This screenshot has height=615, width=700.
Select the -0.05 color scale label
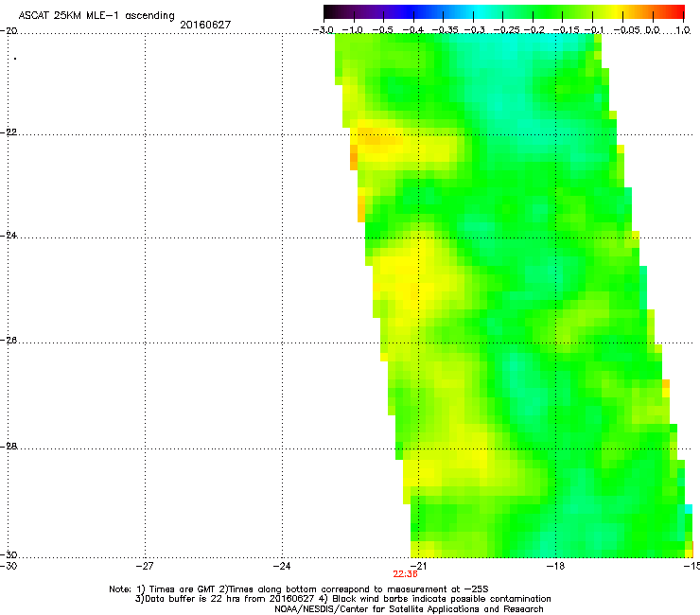(x=627, y=30)
